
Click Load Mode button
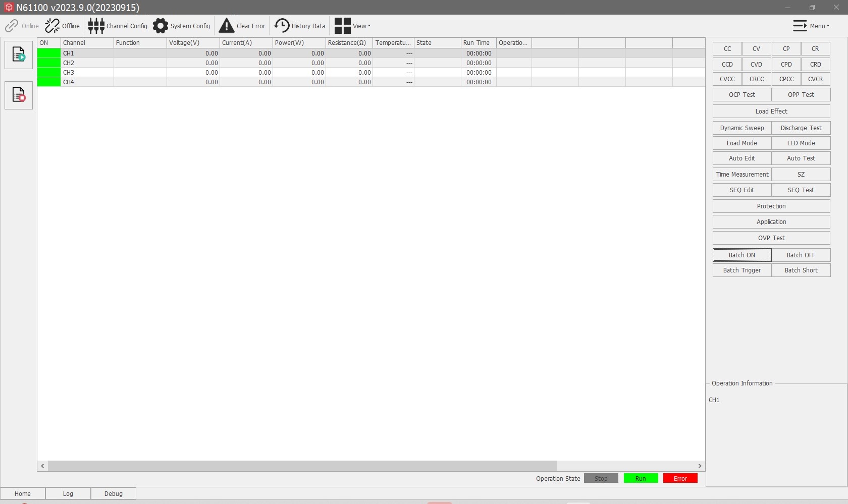742,143
